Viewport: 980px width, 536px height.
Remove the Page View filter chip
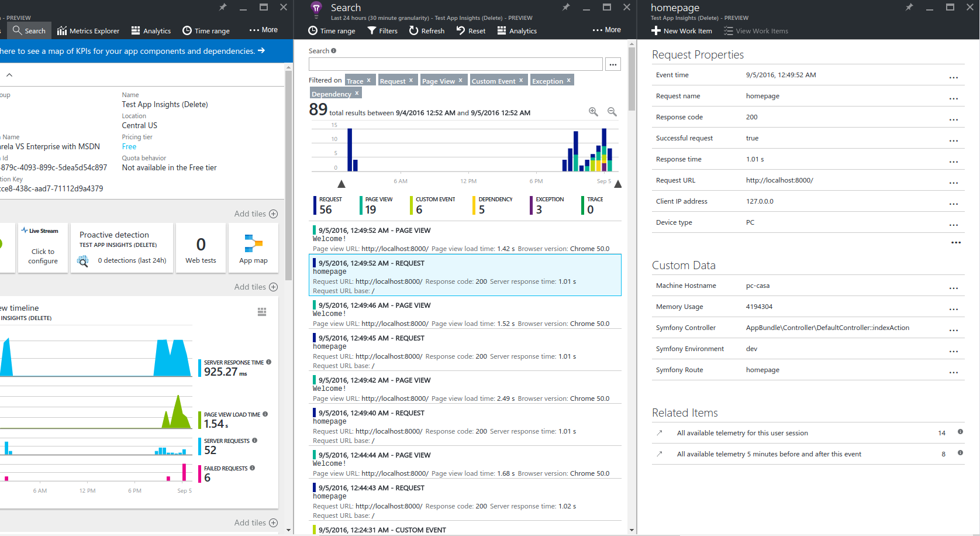(461, 80)
